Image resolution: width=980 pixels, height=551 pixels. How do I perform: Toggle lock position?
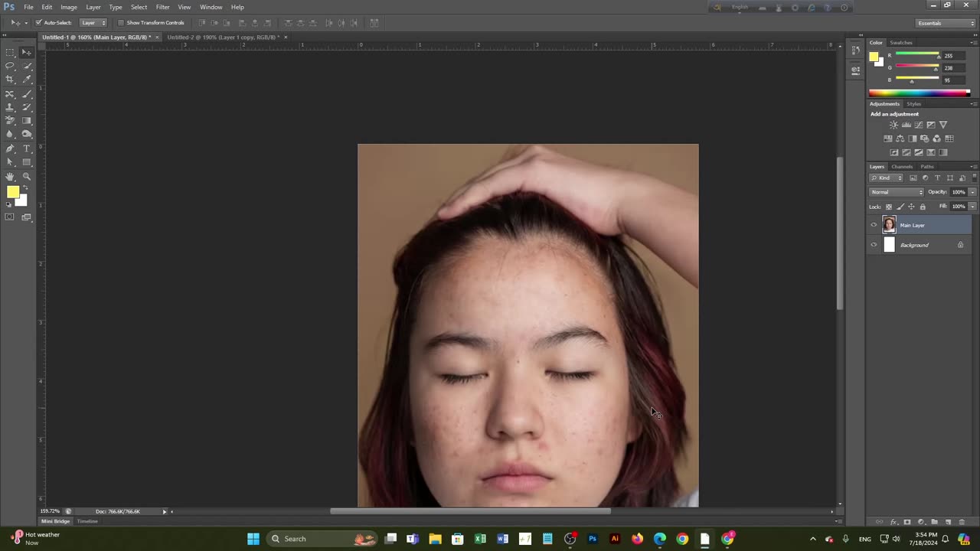click(911, 207)
